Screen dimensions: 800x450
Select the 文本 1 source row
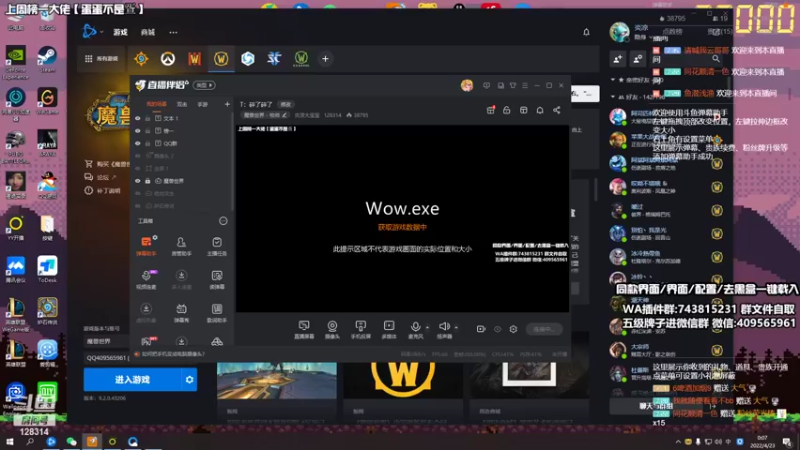tap(182, 118)
